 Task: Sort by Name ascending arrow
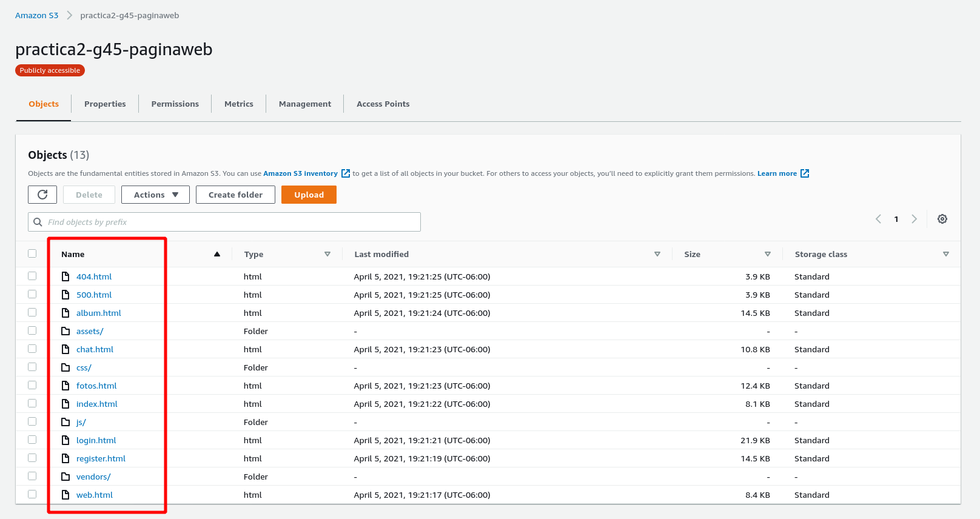point(217,254)
